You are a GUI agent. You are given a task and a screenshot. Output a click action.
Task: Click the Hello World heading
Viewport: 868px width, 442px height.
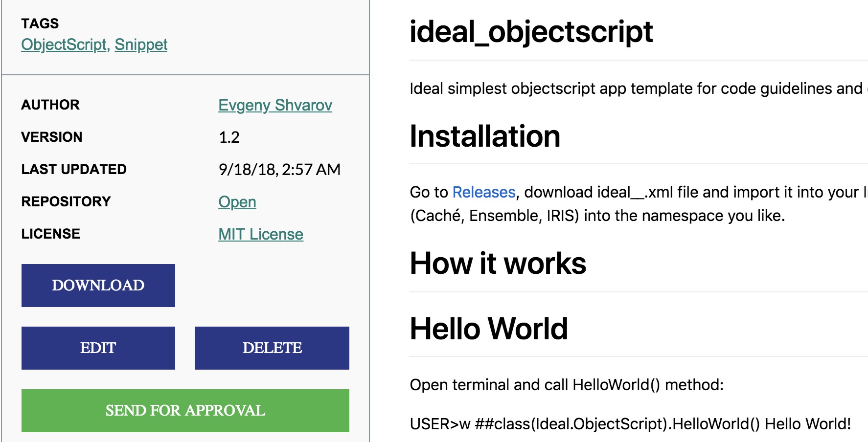tap(489, 329)
